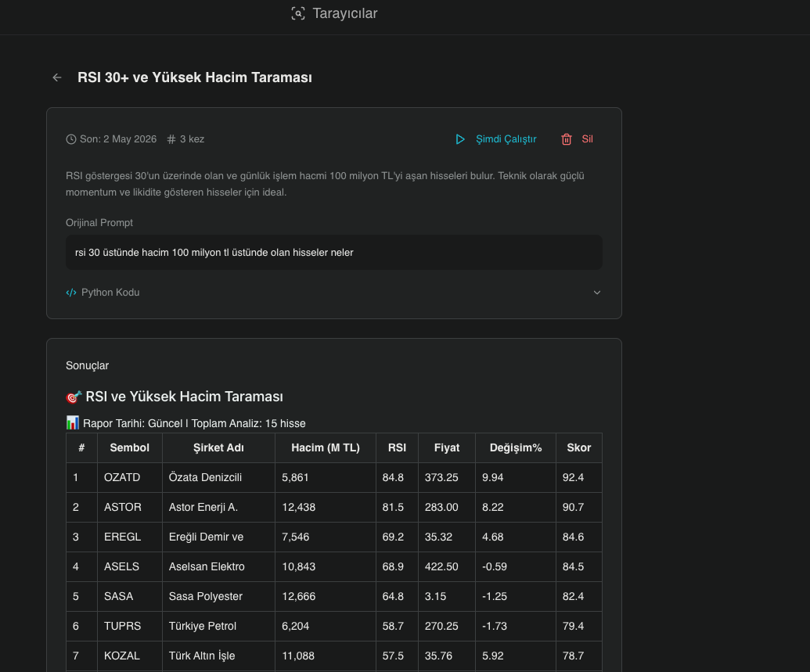Click the hash icon before 3 kez
The image size is (810, 672).
(171, 139)
